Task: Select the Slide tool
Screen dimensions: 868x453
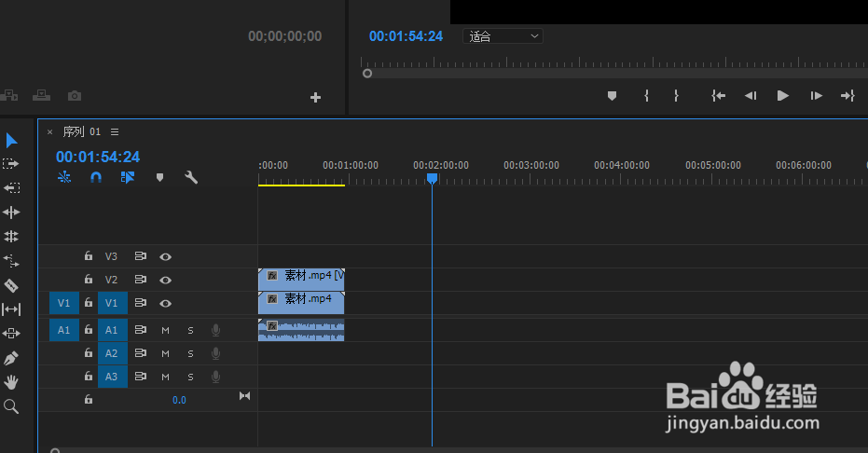Action: 11,334
